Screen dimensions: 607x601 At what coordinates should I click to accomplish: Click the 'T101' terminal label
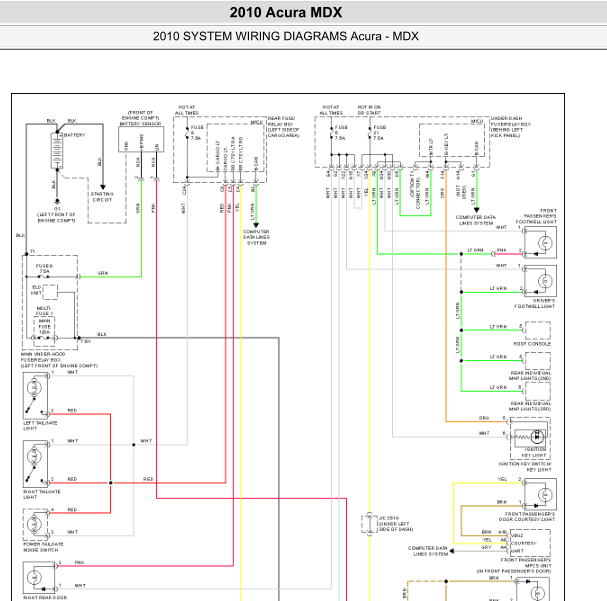pyautogui.click(x=85, y=342)
